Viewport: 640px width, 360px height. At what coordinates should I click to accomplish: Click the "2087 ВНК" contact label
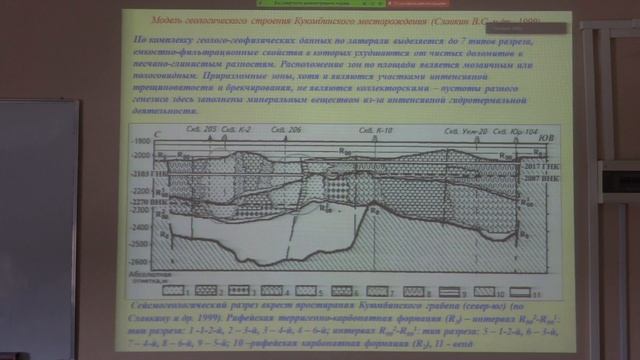point(540,178)
